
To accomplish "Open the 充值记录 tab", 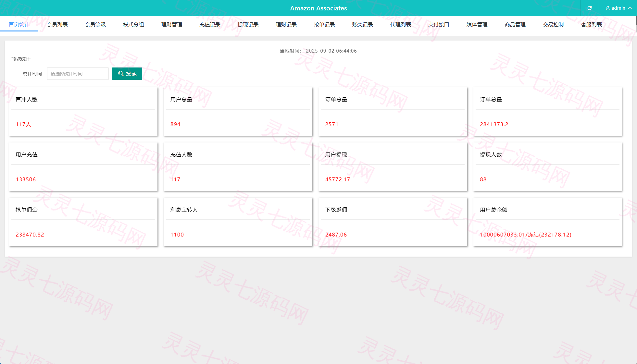I will (x=210, y=24).
